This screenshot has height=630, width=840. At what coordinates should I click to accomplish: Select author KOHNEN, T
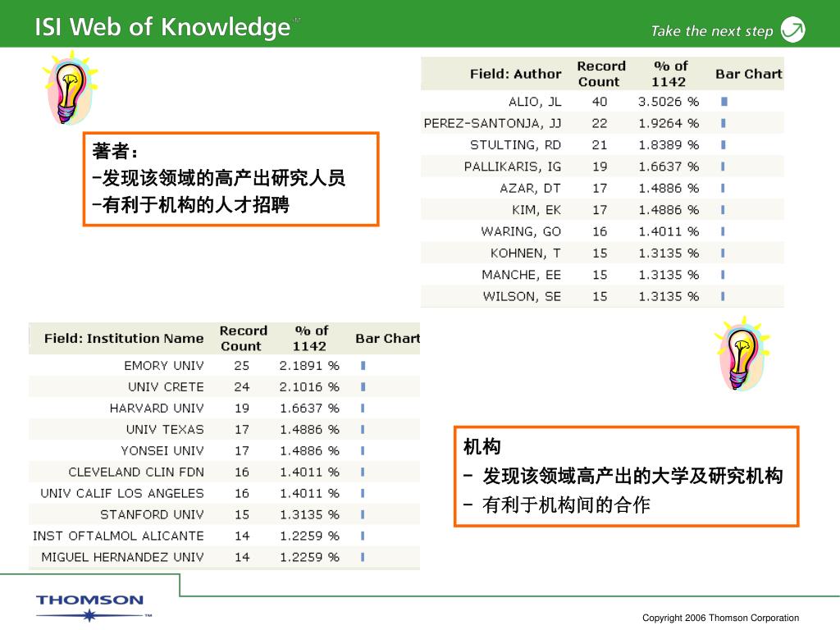point(526,253)
